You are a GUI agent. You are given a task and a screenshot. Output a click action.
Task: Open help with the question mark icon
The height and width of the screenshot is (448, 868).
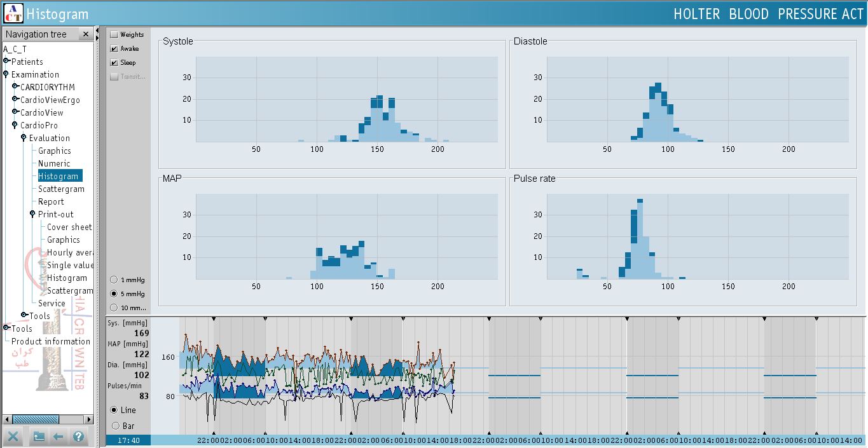[78, 437]
